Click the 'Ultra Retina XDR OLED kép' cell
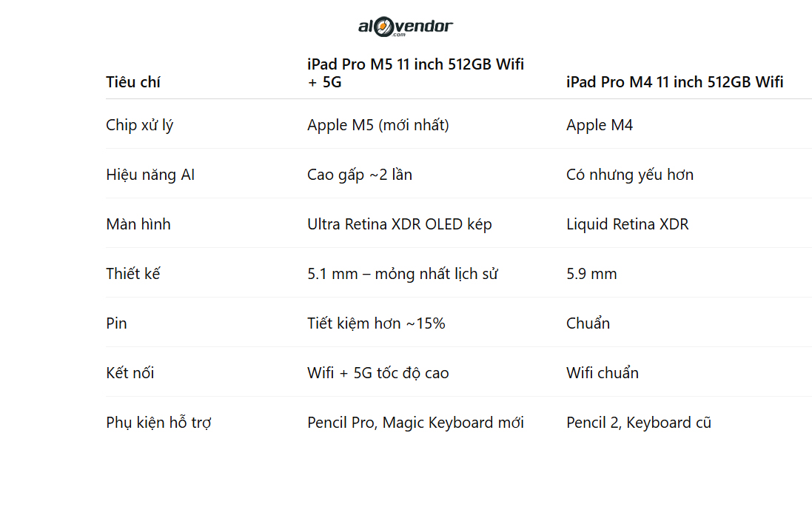Screen dimensions: 812x507 tap(399, 224)
